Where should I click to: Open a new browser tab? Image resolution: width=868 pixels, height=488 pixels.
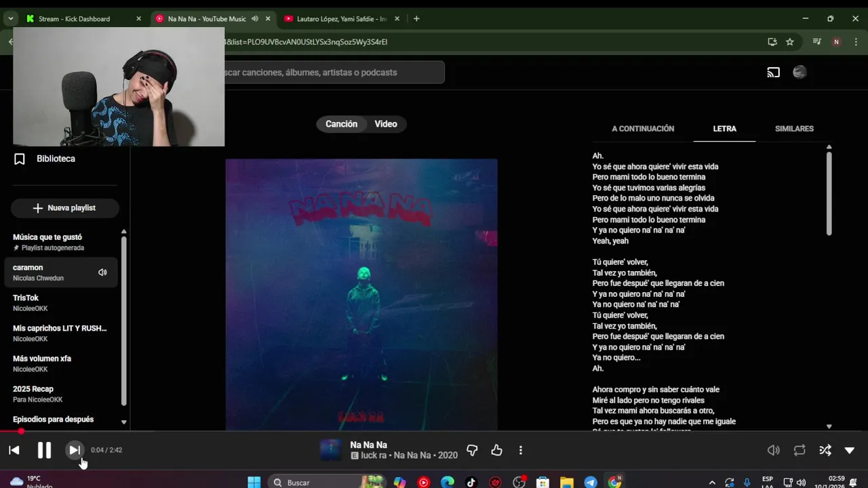[x=416, y=19]
